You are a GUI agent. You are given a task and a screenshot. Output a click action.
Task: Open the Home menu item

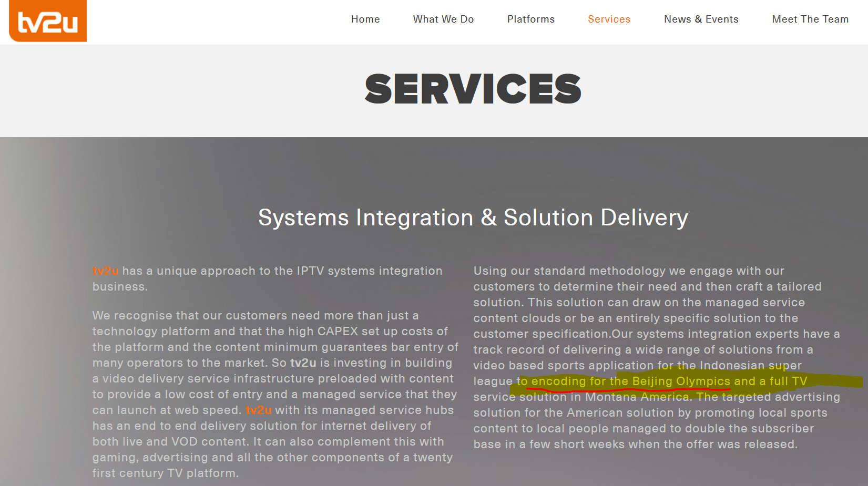pos(365,19)
